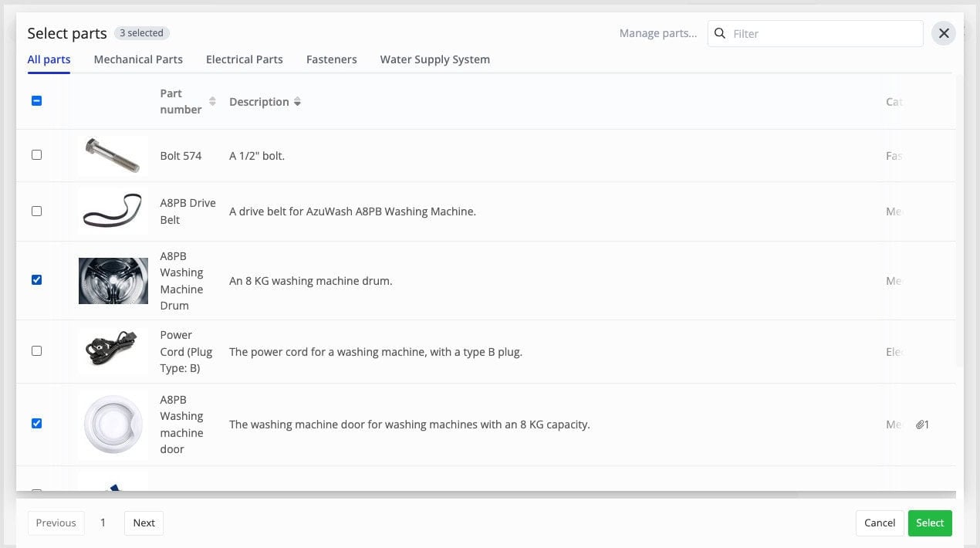Click the attachment paperclip icon on door row
Image resolution: width=980 pixels, height=548 pixels.
(921, 425)
